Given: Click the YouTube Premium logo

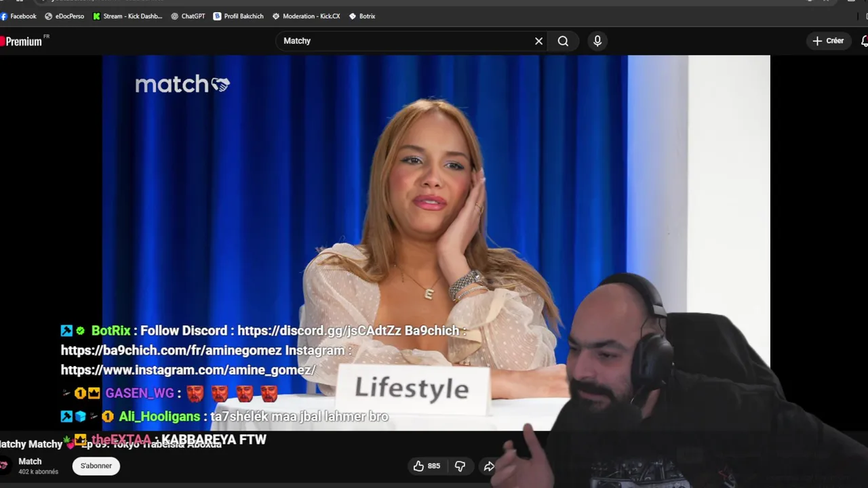Looking at the screenshot, I should pos(22,41).
